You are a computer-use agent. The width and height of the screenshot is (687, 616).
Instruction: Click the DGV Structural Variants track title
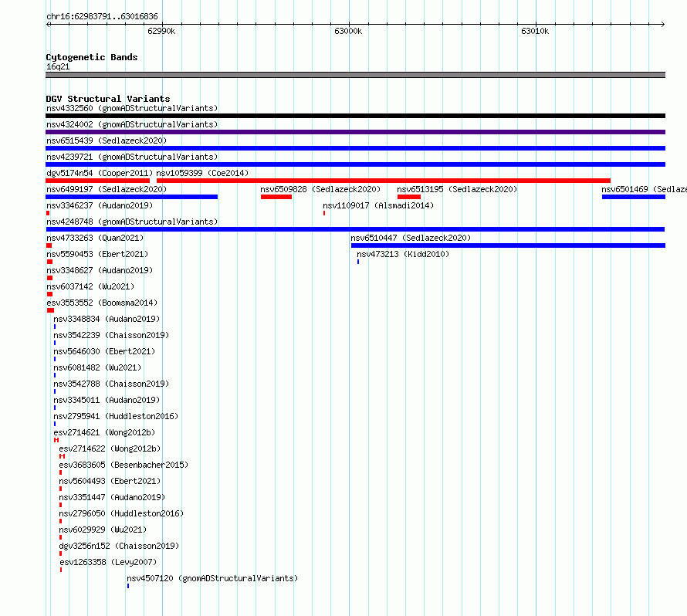108,99
